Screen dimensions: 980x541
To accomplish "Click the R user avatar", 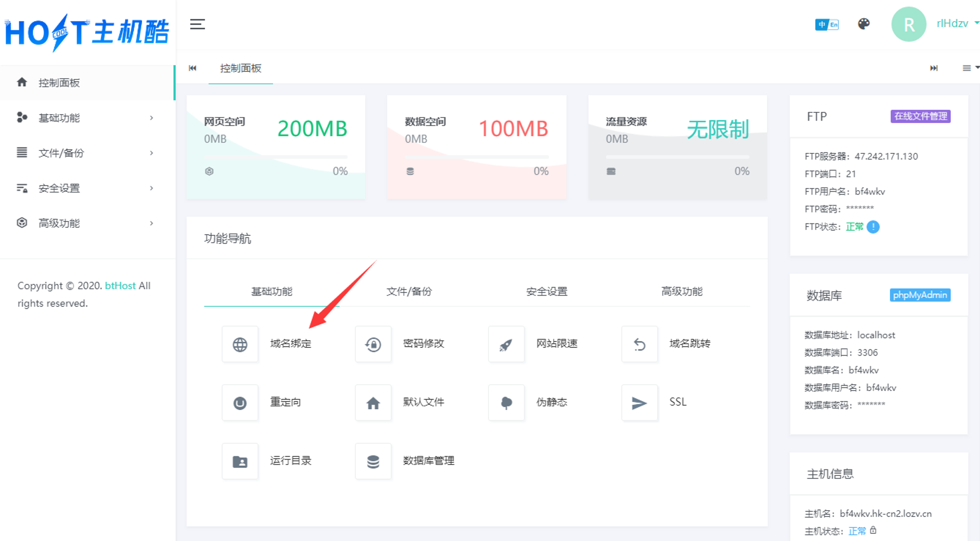I will 908,24.
